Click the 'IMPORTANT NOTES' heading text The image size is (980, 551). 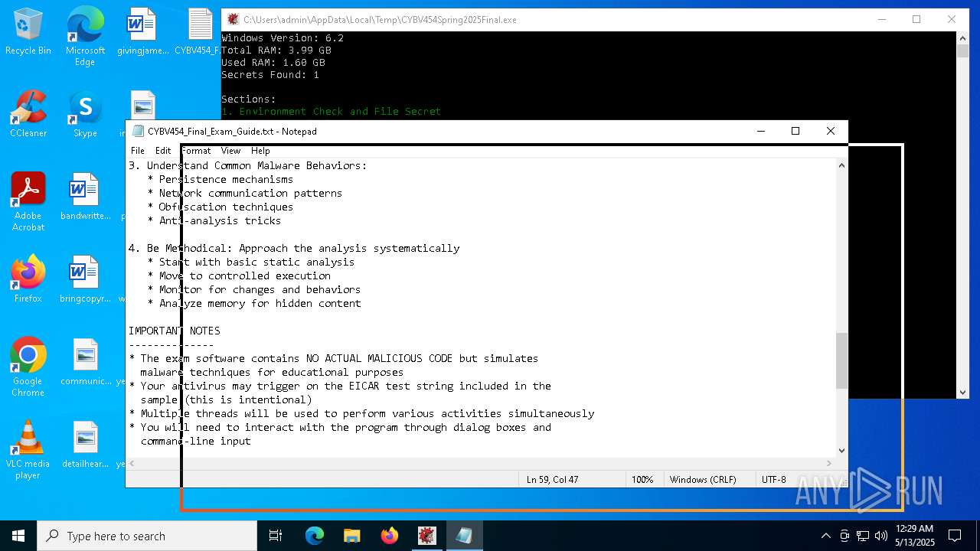pyautogui.click(x=175, y=331)
